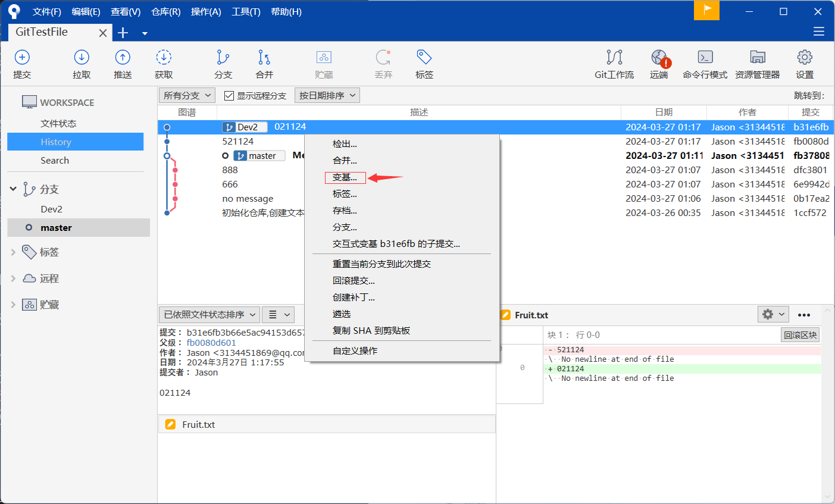Open the three-dots menu in diff panel
The width and height of the screenshot is (835, 504).
(804, 315)
